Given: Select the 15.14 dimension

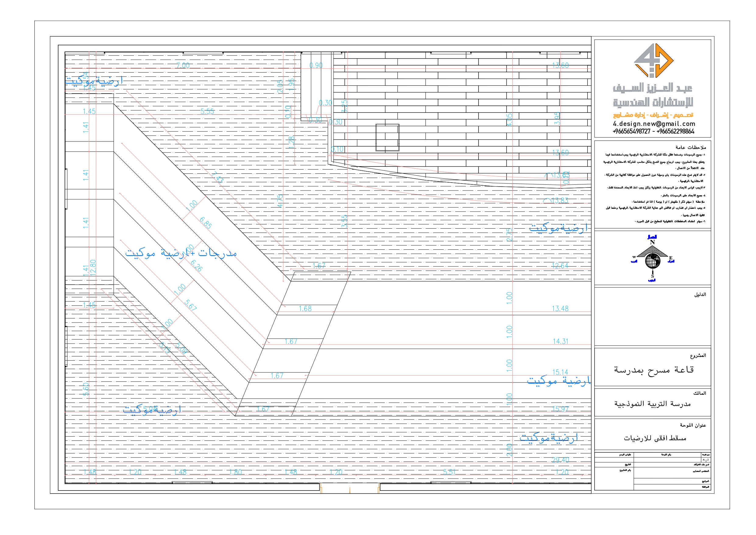Looking at the screenshot, I should click(x=560, y=372).
